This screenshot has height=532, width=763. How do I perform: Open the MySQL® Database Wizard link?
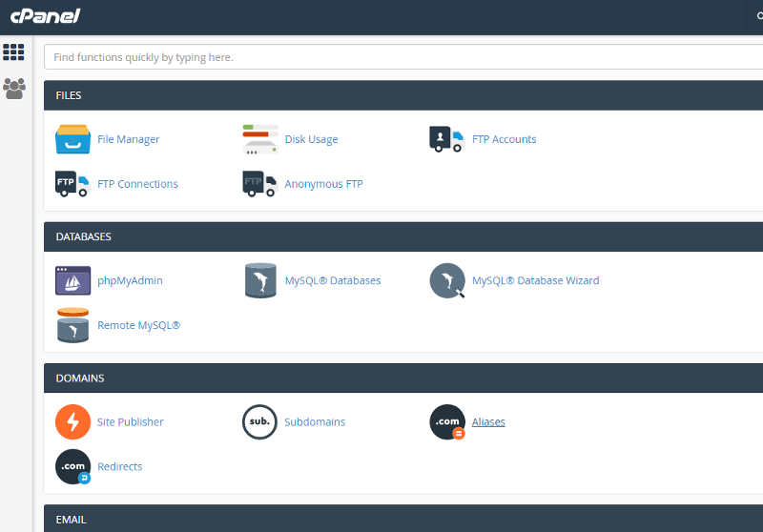536,280
